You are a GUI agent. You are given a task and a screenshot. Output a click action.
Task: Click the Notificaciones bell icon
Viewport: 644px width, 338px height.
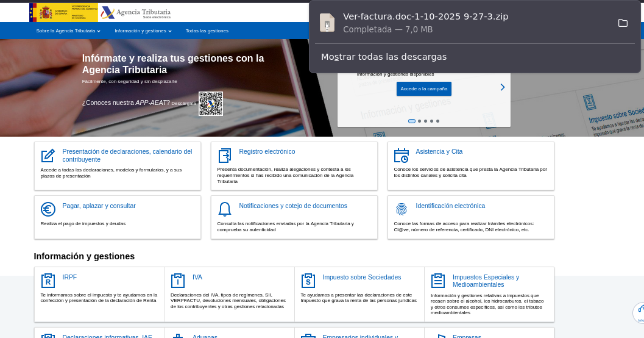[x=224, y=209]
